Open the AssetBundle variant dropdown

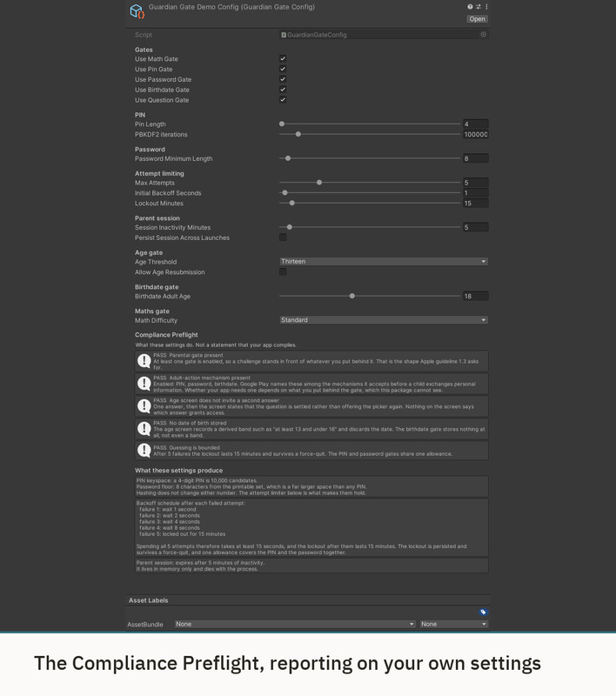(x=454, y=624)
